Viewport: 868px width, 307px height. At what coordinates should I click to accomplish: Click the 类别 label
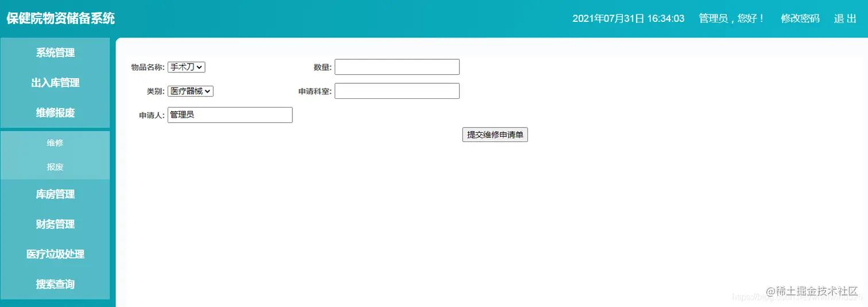coord(156,91)
